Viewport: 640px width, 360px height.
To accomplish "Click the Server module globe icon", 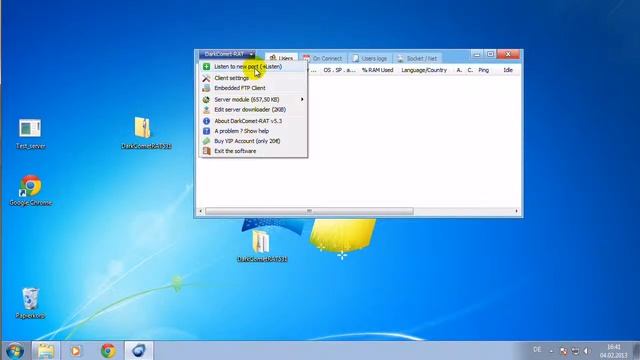I will point(207,100).
